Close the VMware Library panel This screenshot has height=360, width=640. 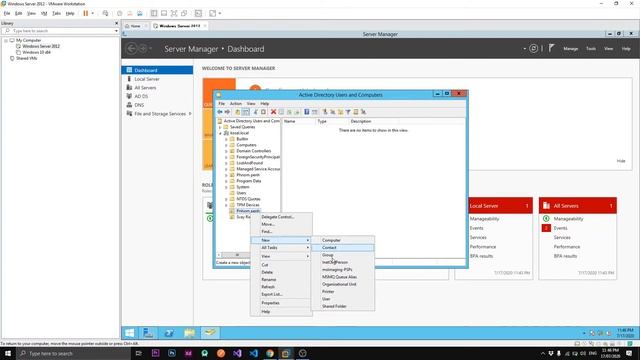click(116, 23)
